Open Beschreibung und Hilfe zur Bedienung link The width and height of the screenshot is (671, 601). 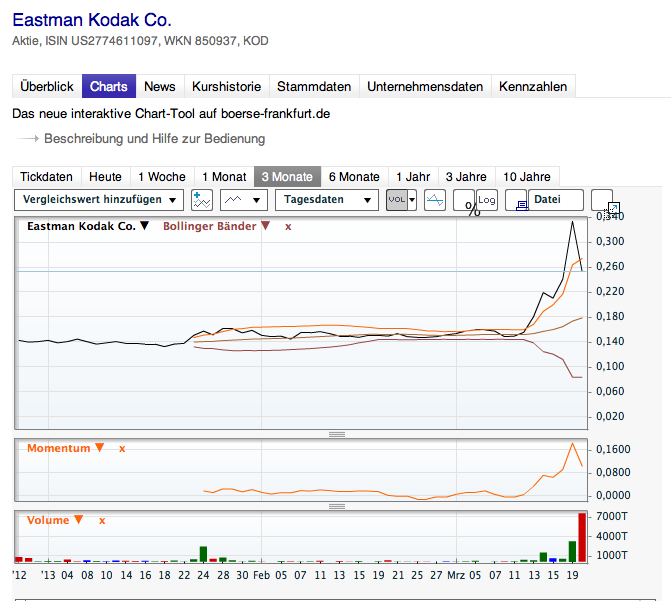click(x=154, y=139)
